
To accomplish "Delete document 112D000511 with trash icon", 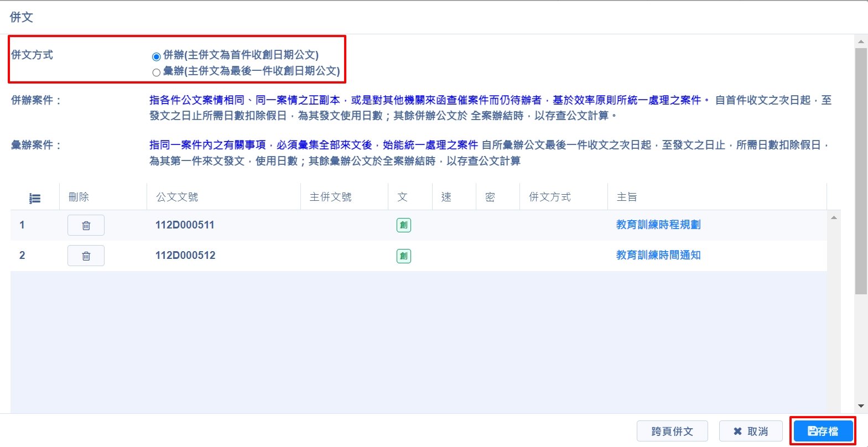I will pyautogui.click(x=86, y=225).
